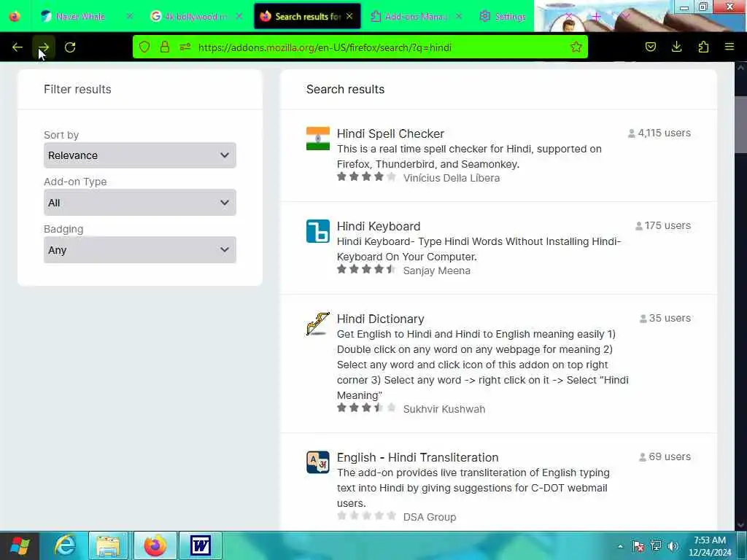Click the author name Vinícius Della Líbera
The height and width of the screenshot is (560, 747).
pyautogui.click(x=451, y=178)
